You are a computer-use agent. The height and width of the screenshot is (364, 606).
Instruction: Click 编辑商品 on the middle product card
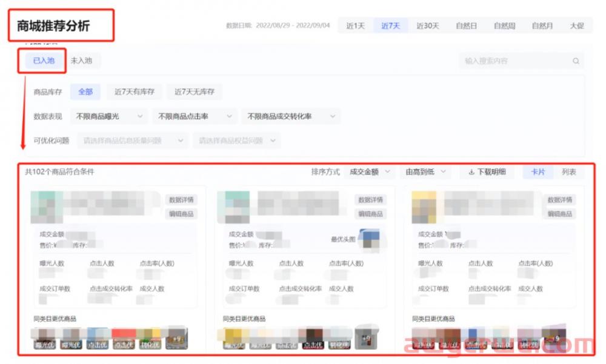pyautogui.click(x=370, y=214)
